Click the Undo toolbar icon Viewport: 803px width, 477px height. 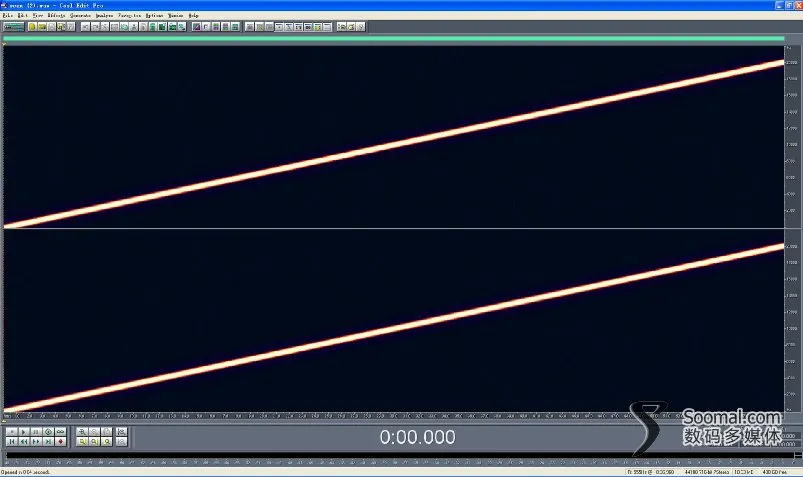point(86,27)
